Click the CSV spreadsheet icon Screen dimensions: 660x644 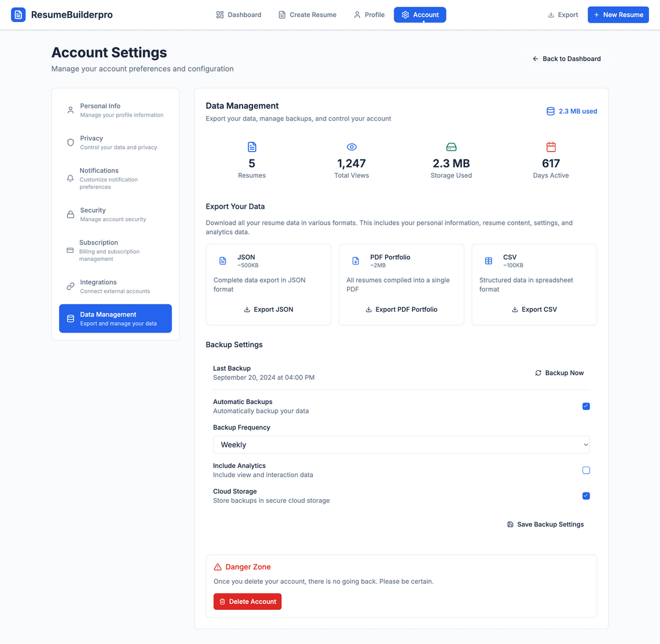(x=488, y=260)
